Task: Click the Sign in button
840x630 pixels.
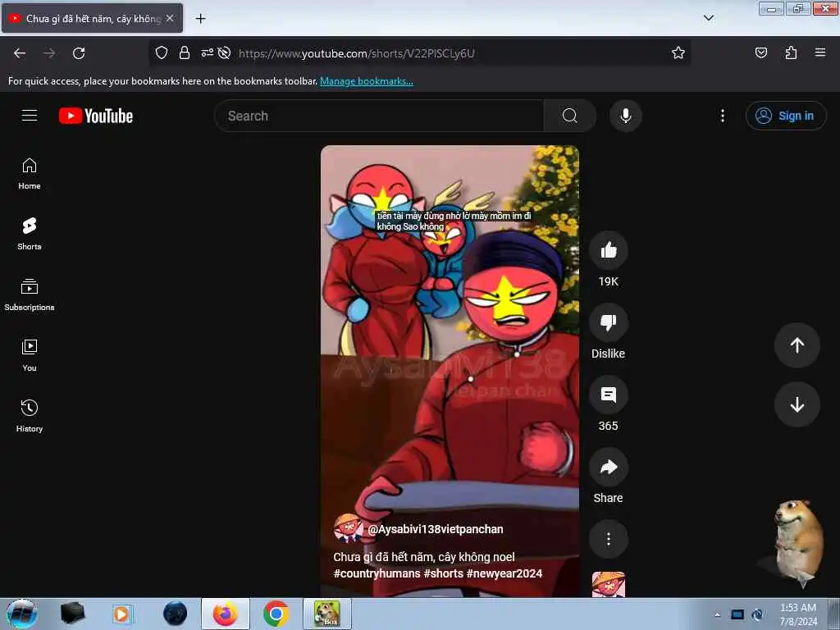Action: point(786,116)
